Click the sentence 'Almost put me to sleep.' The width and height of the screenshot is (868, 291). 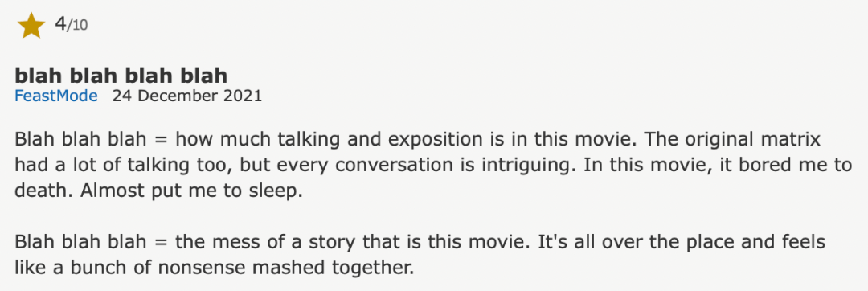191,191
